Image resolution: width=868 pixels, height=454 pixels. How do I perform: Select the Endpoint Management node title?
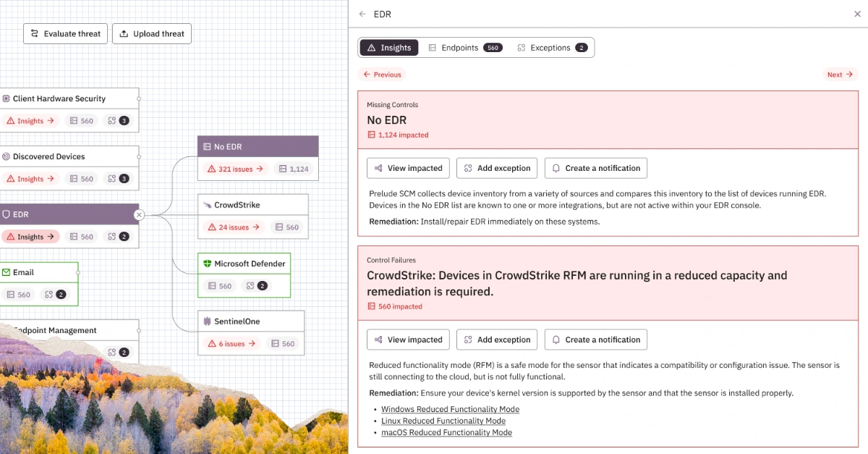tap(54, 330)
